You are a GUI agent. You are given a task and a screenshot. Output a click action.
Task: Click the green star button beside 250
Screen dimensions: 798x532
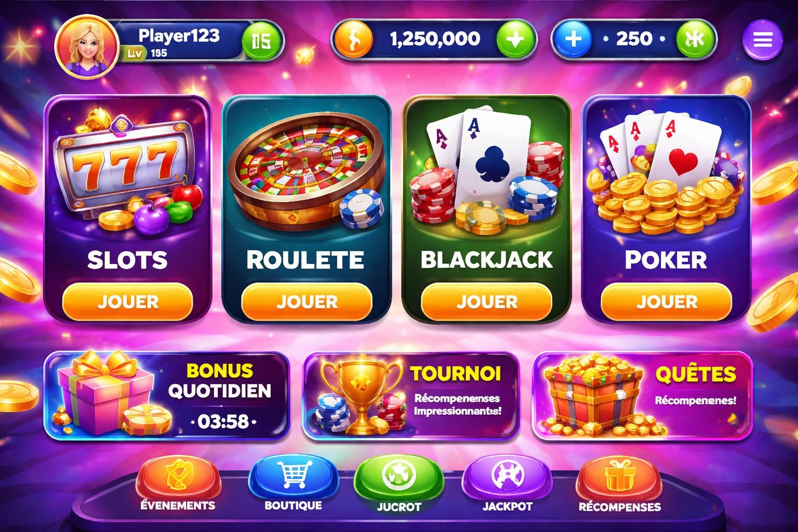(695, 39)
